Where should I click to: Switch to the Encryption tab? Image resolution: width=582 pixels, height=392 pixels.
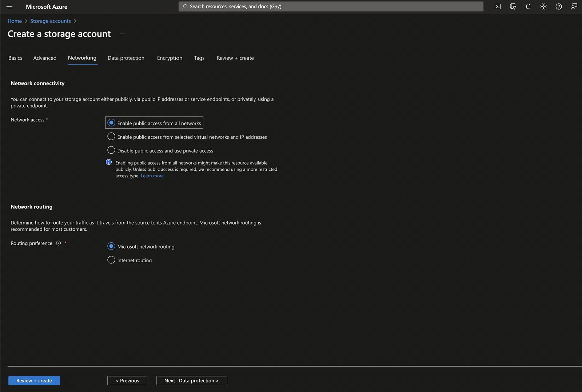tap(170, 58)
